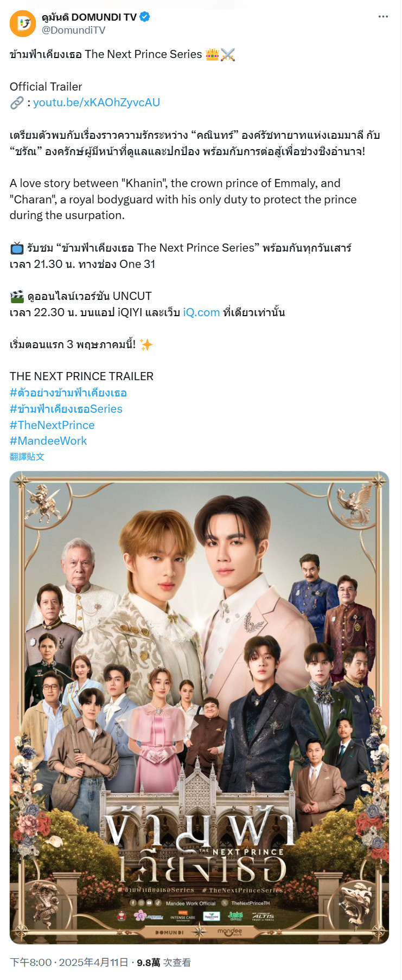The image size is (402, 980).
Task: Open the #MandeeWork hashtag
Action: tap(48, 441)
